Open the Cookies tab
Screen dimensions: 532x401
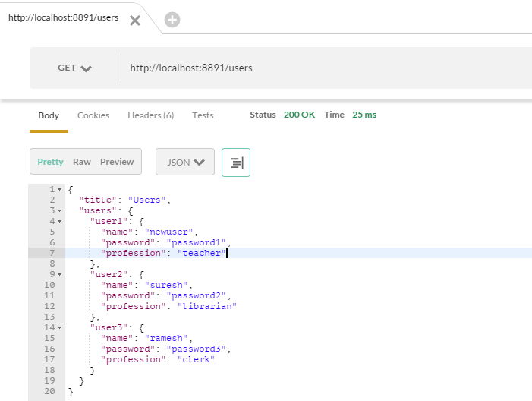[93, 115]
